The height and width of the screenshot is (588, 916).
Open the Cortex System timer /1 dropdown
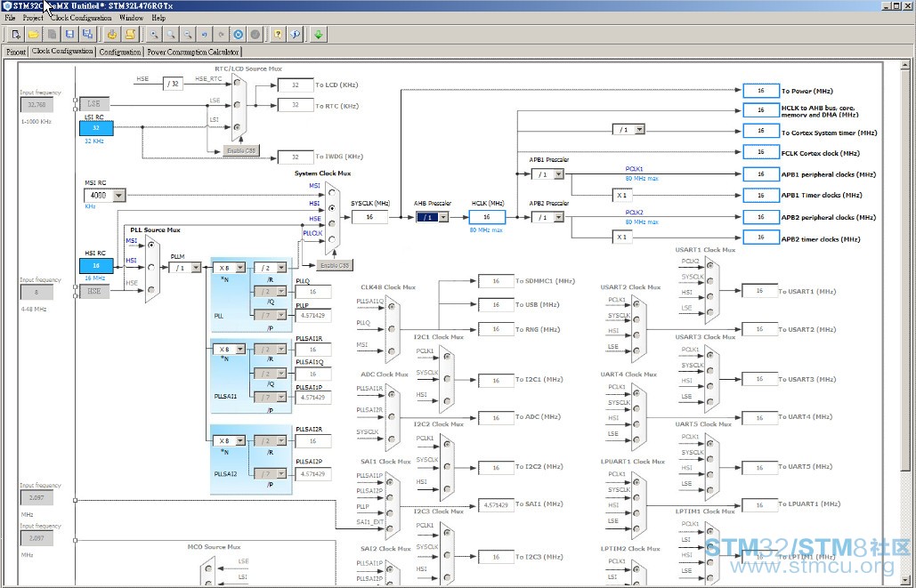[x=640, y=129]
